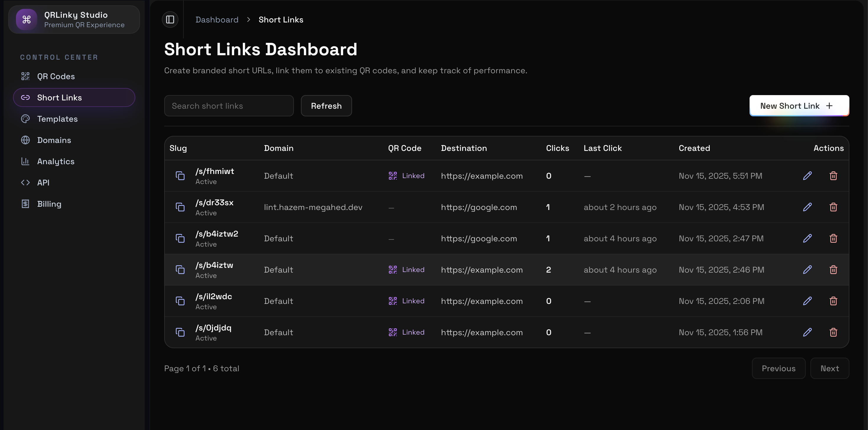Open the Templates section

(57, 119)
